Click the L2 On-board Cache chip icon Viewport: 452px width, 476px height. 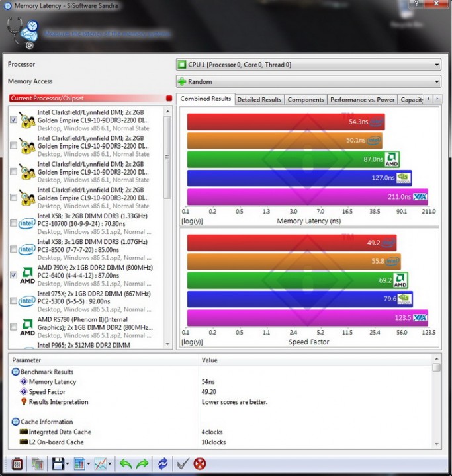24,442
